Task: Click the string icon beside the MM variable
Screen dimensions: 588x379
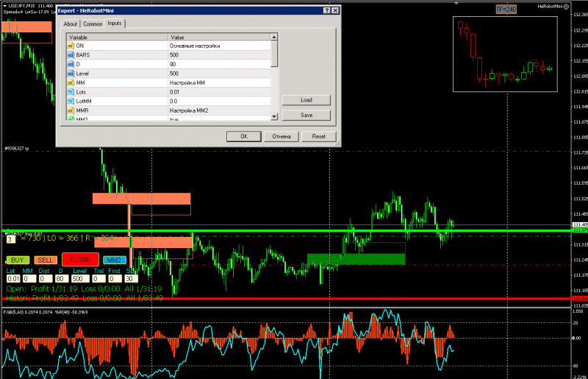Action: coord(71,82)
